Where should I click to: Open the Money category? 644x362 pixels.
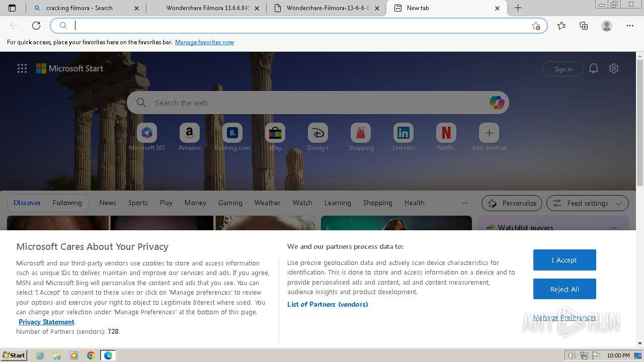pos(195,203)
